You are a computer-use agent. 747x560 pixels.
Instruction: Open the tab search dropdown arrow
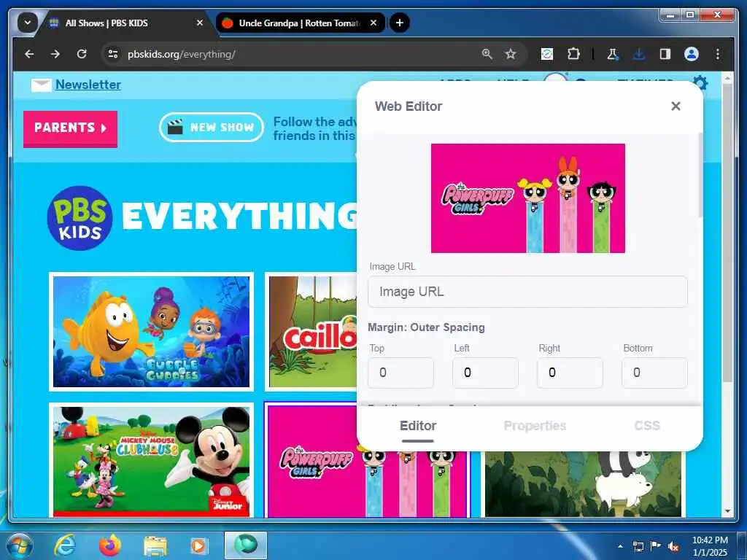pyautogui.click(x=28, y=23)
